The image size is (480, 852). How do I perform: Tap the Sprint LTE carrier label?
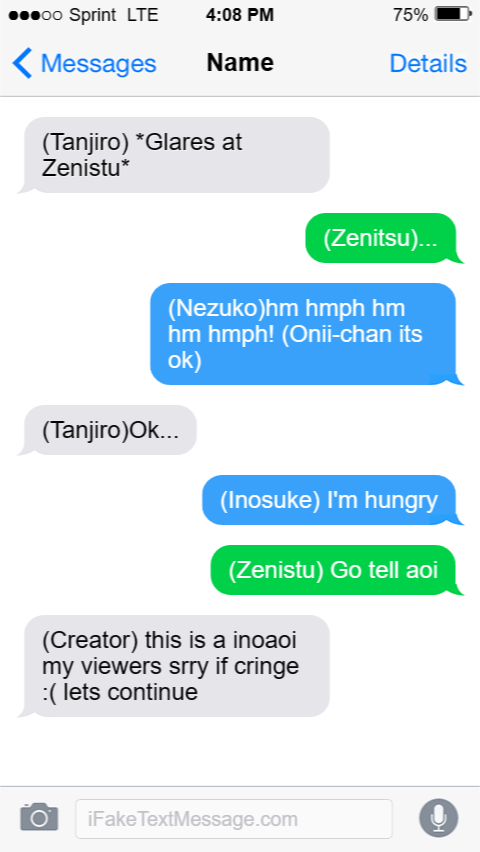coord(114,15)
